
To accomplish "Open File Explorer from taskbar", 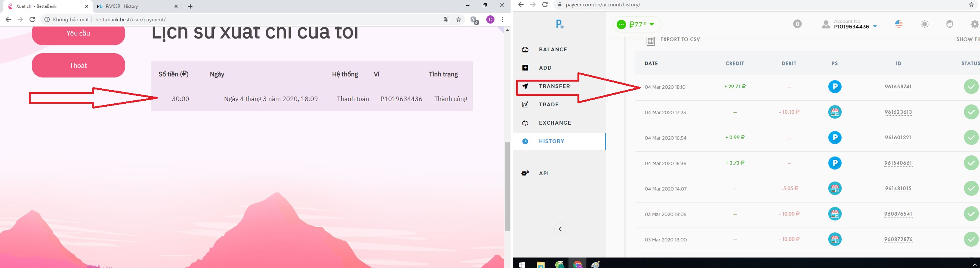I will 540,264.
